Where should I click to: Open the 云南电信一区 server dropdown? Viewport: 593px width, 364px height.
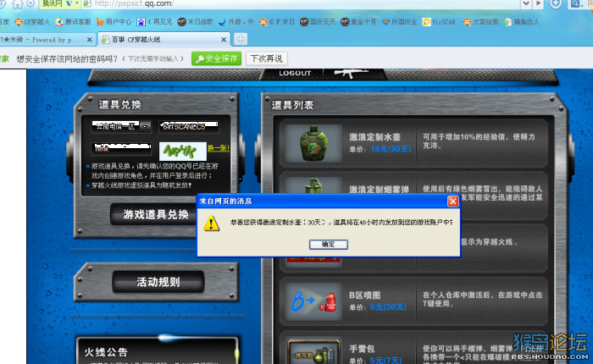121,126
